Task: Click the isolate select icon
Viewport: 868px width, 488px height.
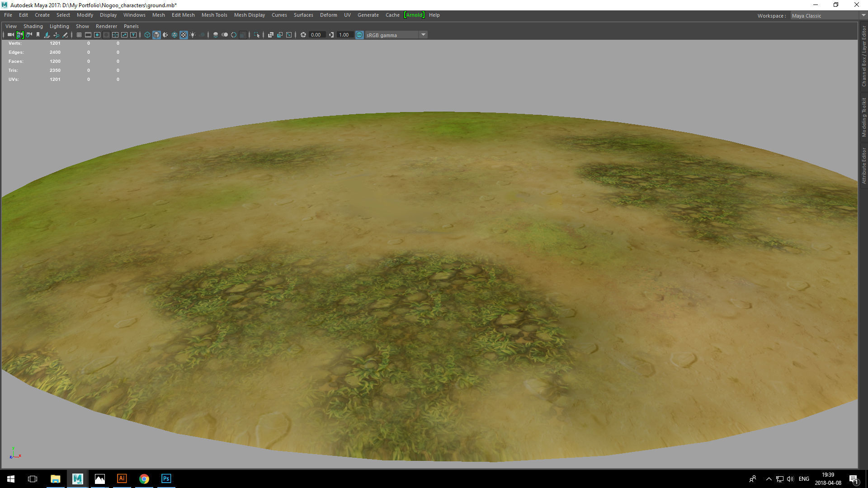Action: click(257, 35)
